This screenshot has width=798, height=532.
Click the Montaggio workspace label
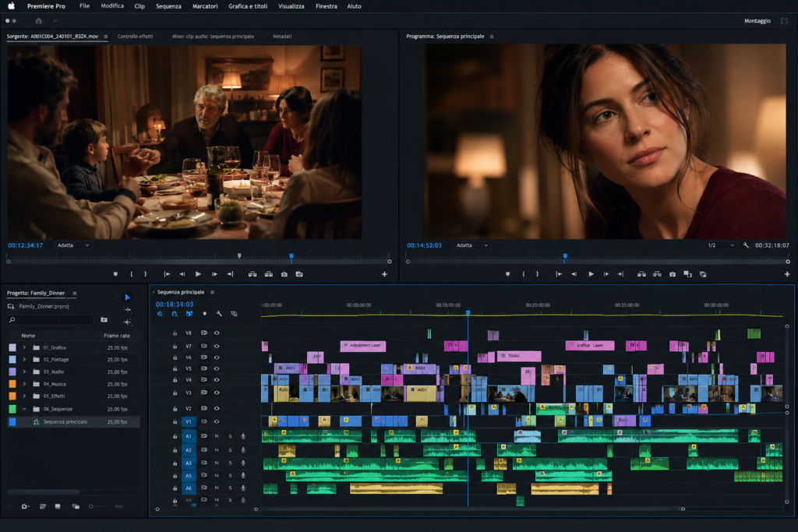757,21
